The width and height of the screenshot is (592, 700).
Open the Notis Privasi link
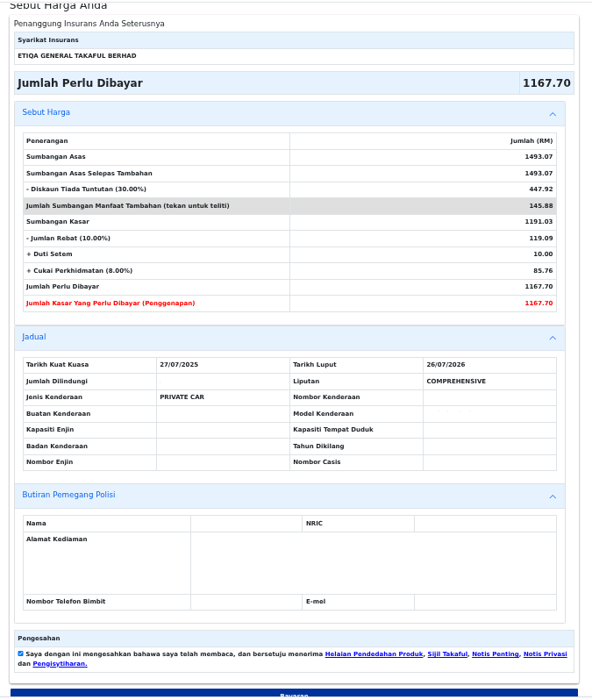pyautogui.click(x=546, y=654)
